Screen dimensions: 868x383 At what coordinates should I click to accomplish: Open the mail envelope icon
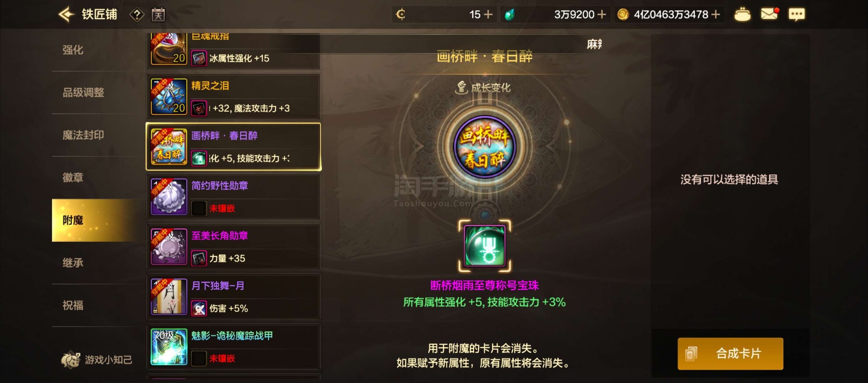tap(770, 14)
